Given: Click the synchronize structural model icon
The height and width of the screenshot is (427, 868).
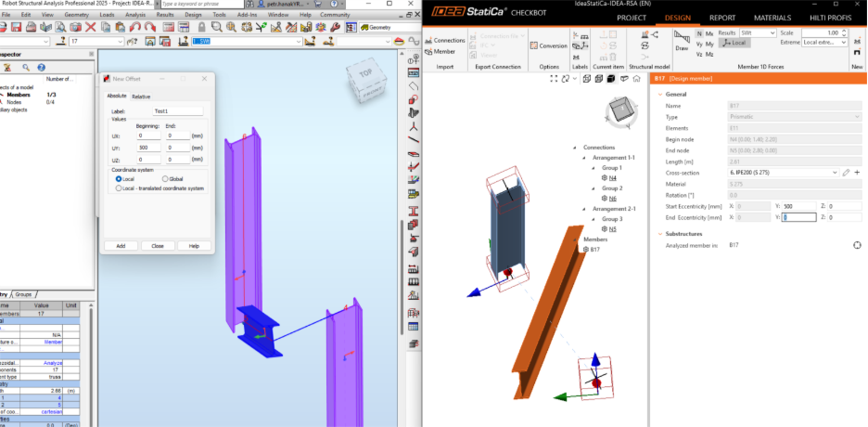Looking at the screenshot, I should click(645, 45).
